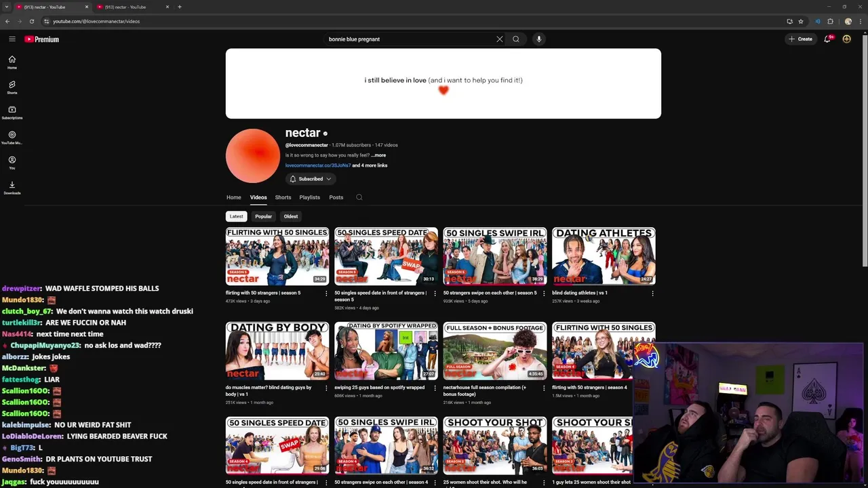Open menu for swiping 25 guys spotify video
This screenshot has height=488, width=868.
click(x=435, y=388)
